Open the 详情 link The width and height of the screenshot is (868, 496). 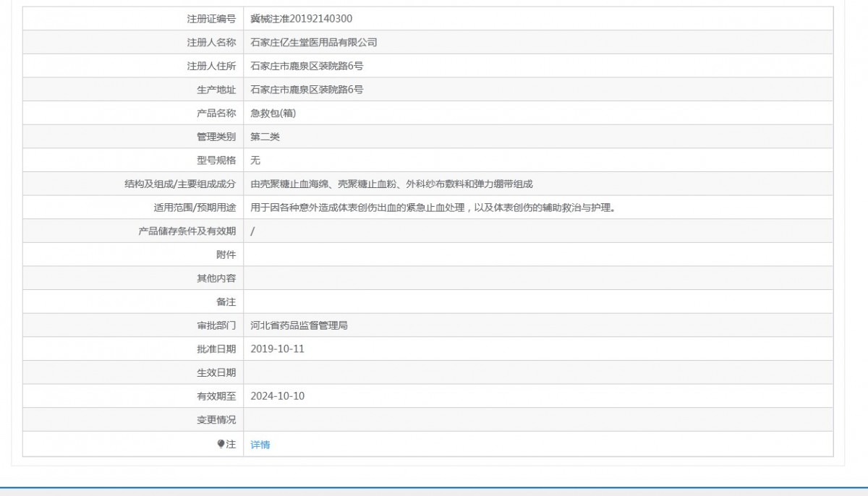[260, 445]
